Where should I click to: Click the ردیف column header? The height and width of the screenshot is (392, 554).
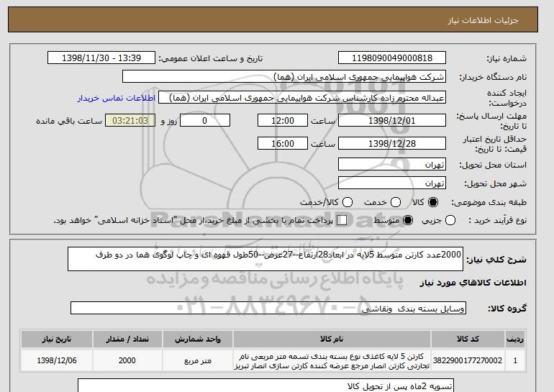coord(515,339)
